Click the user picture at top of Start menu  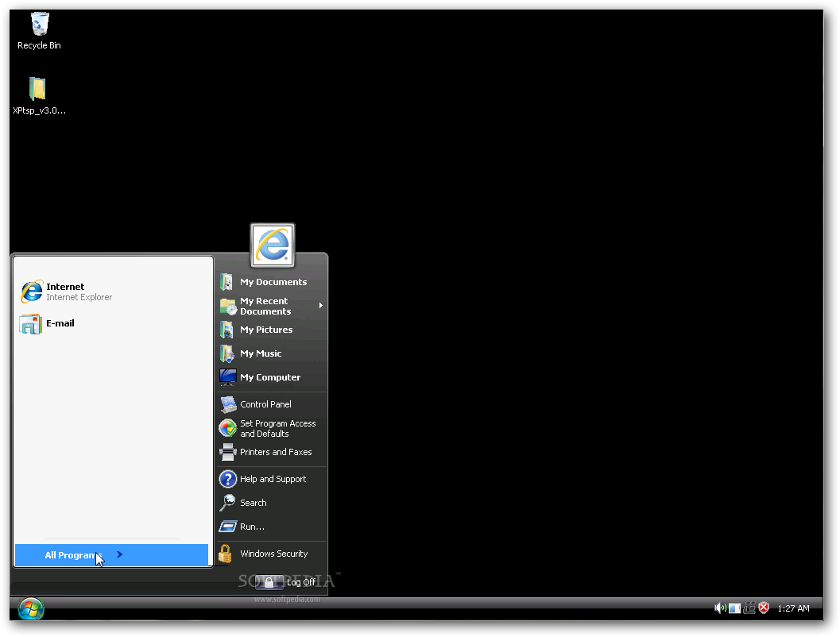[x=273, y=245]
